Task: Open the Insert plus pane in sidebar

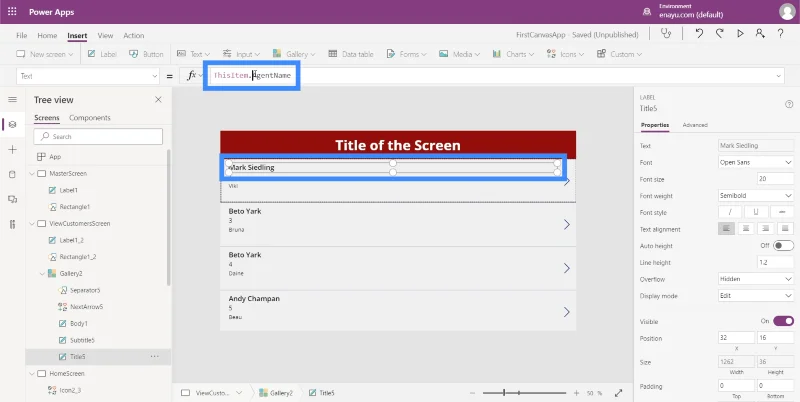Action: (x=13, y=149)
